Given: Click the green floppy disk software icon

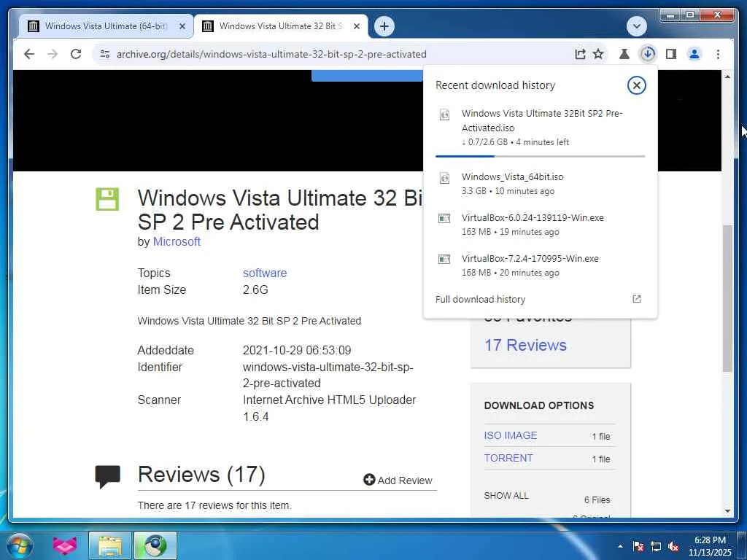Looking at the screenshot, I should 107,199.
